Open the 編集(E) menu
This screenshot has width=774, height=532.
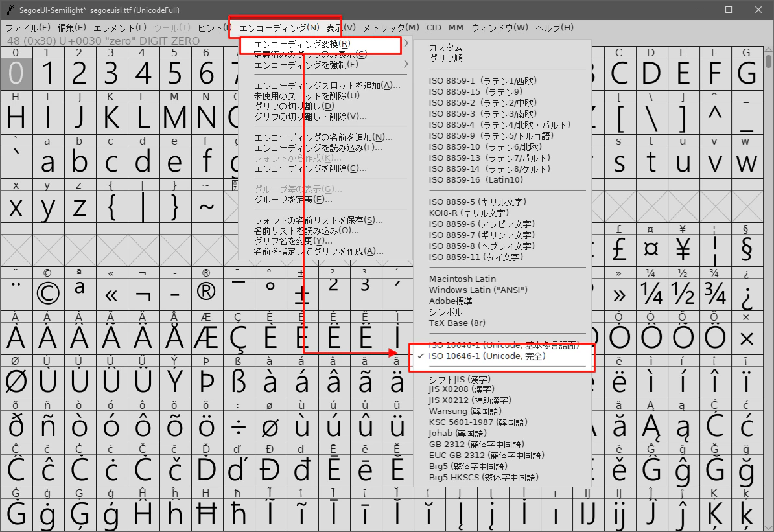(71, 28)
